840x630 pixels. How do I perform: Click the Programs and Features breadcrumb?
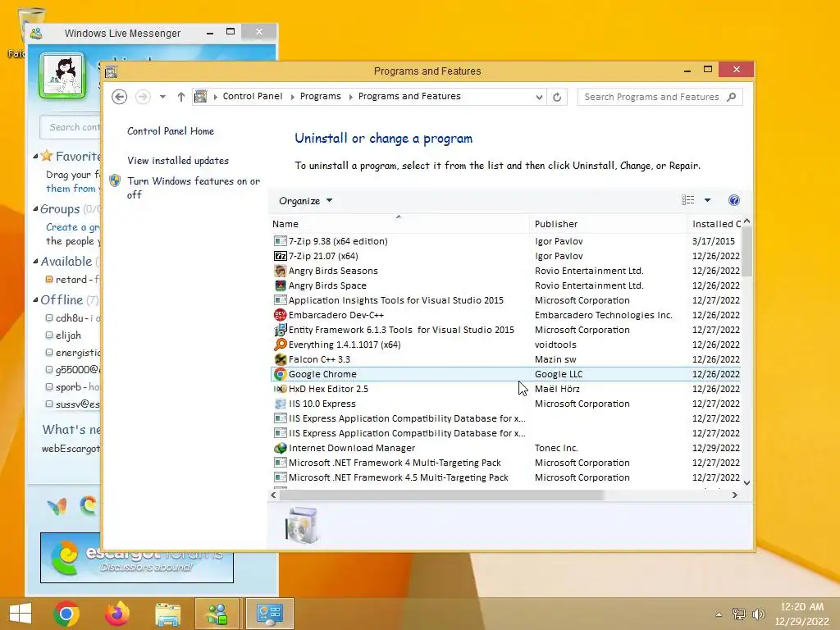click(x=409, y=97)
